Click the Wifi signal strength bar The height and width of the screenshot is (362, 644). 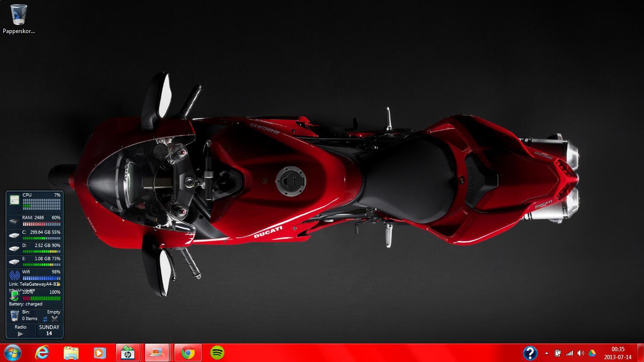tap(41, 278)
